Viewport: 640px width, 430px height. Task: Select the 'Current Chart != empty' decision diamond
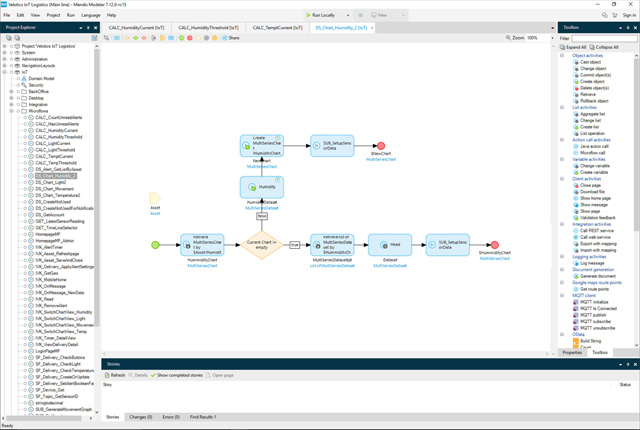click(262, 245)
